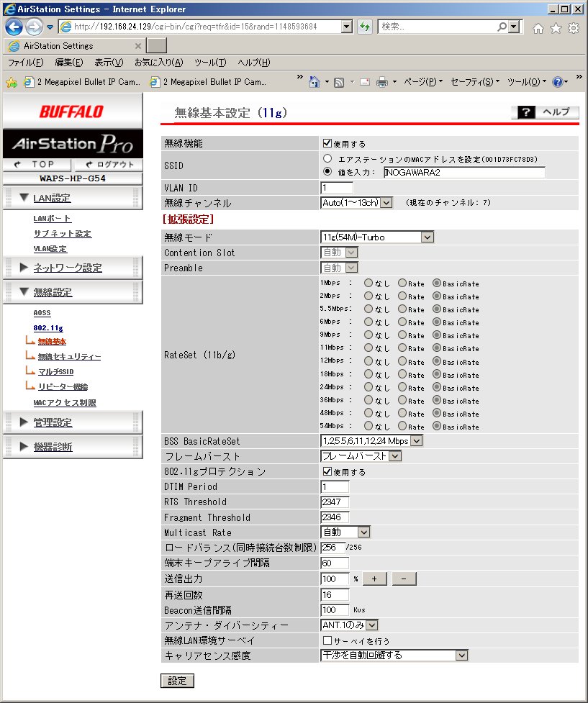Screen dimensions: 588x703
Task: Toggle the 無線機能 使用する checkbox
Action: [x=327, y=143]
